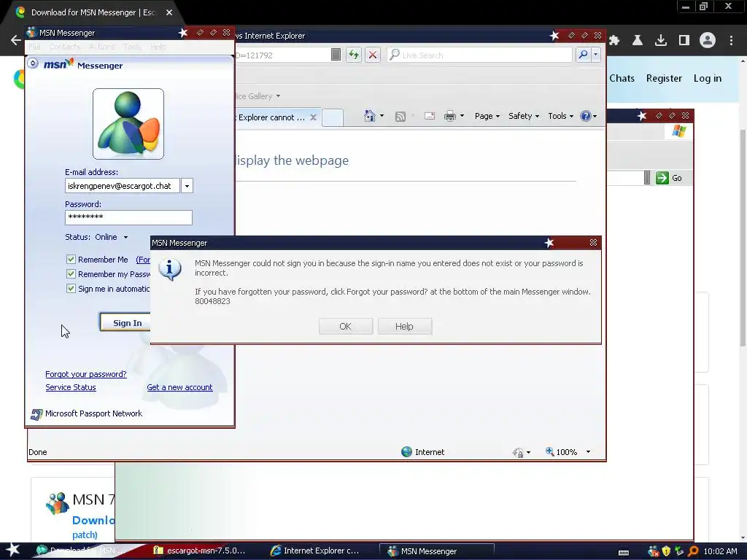Screen dimensions: 747x560
Task: Click the IE security lock status icon
Action: [x=519, y=452]
